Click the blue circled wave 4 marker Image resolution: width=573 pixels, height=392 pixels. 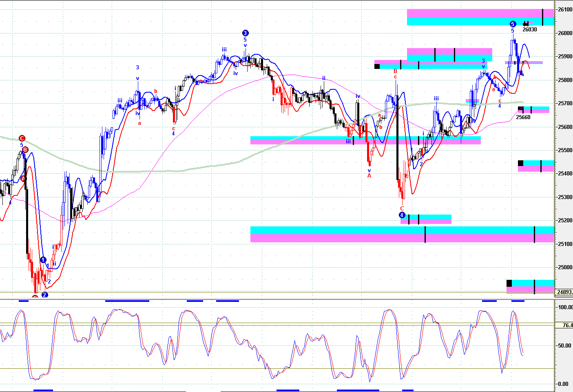pos(402,215)
